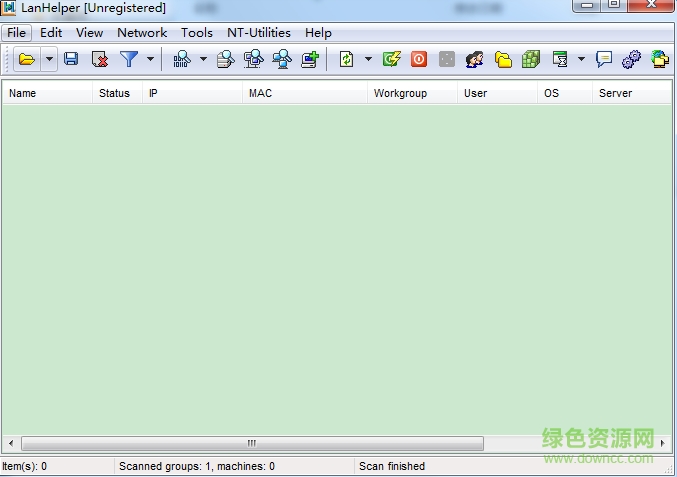
Task: Expand the Filter dropdown arrow
Action: point(150,59)
